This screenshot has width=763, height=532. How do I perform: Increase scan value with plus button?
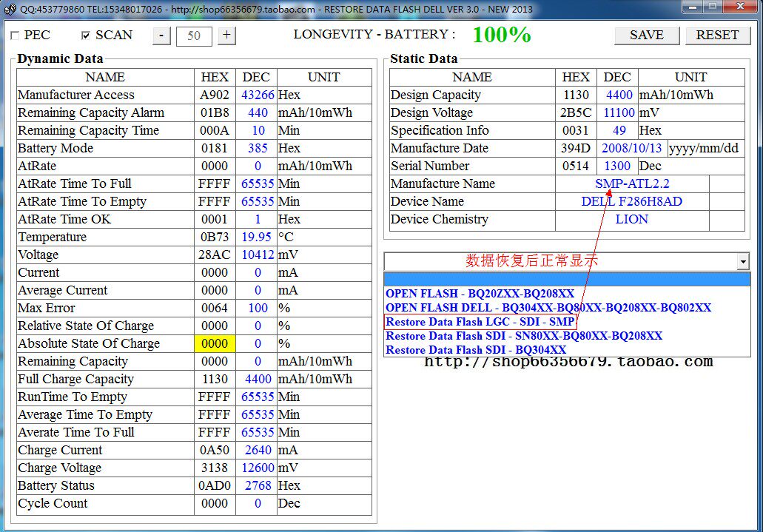(226, 36)
